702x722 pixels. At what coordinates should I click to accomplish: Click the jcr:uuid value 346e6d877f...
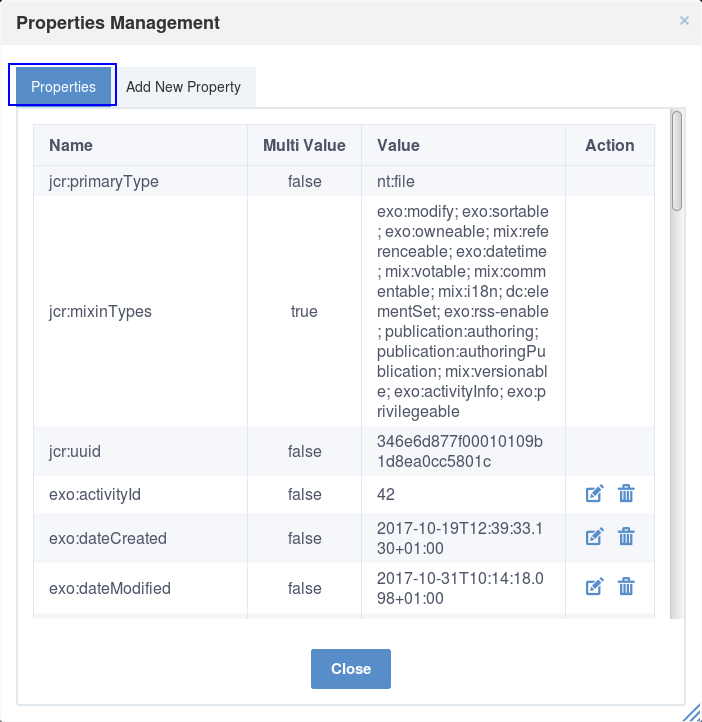pos(460,451)
